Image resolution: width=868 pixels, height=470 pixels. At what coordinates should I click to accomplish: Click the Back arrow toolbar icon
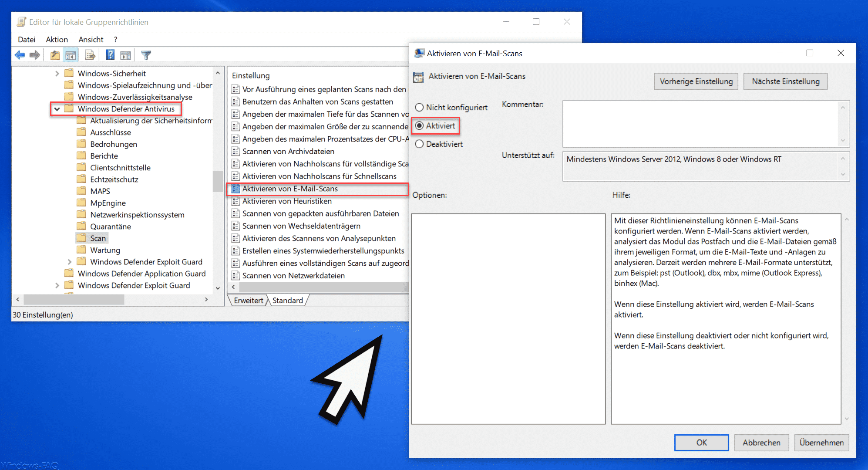[x=20, y=55]
